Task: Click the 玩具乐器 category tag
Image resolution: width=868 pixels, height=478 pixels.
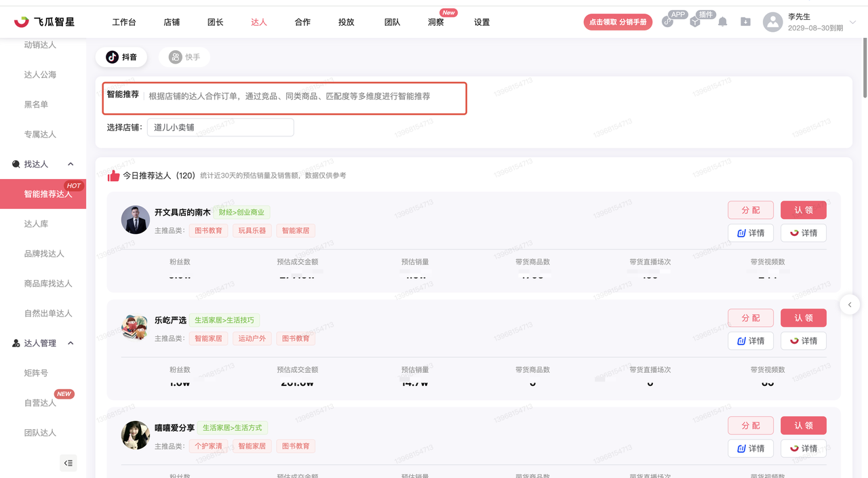Action: click(x=252, y=231)
